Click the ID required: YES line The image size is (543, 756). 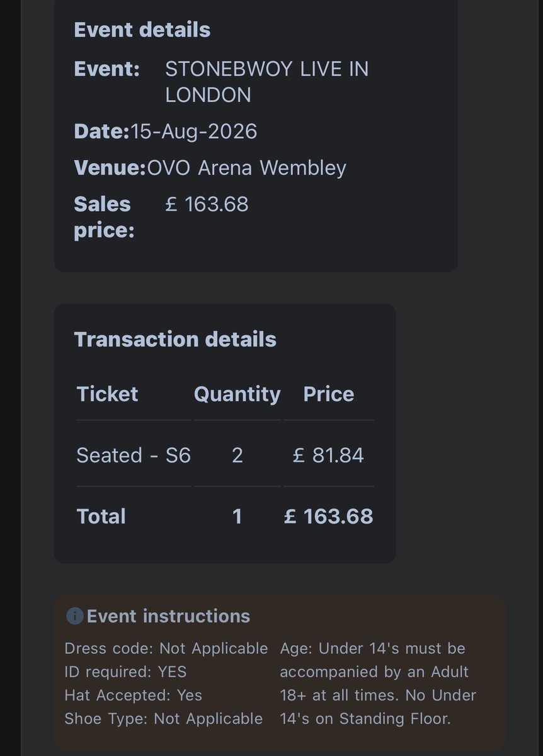click(x=125, y=672)
